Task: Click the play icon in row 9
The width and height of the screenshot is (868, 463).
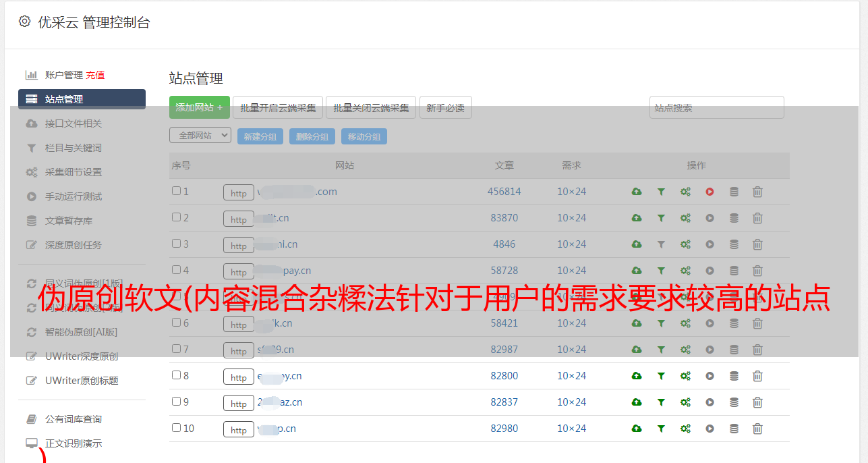Action: [x=710, y=402]
